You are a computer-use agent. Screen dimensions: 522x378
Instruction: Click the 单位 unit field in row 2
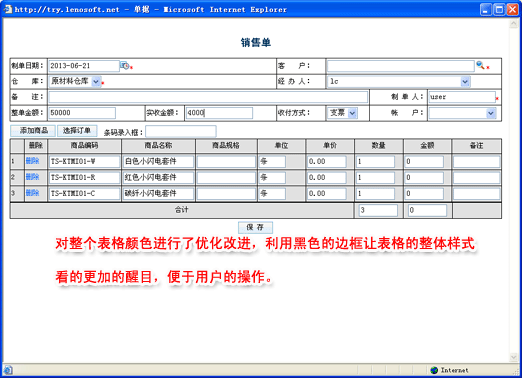272,178
